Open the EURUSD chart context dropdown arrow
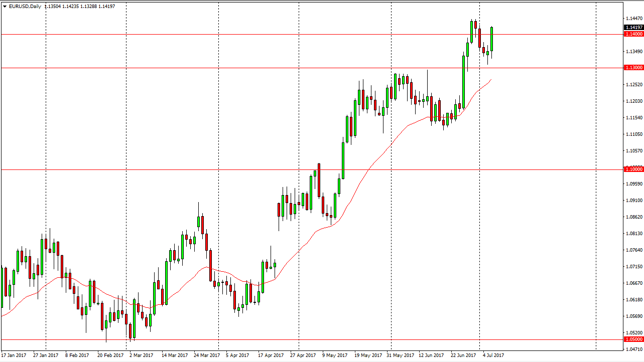Viewport: 644px width, 362px height. (x=4, y=7)
